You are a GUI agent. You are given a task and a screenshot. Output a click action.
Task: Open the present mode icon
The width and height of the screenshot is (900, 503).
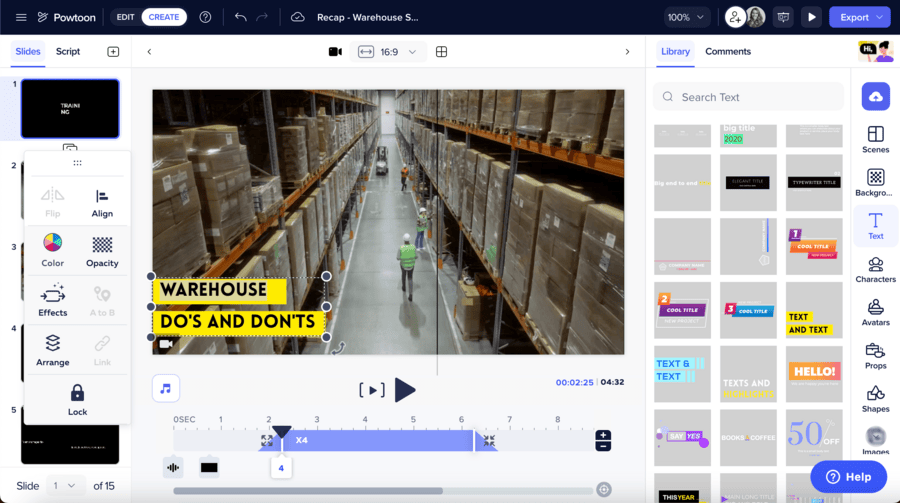click(x=783, y=17)
